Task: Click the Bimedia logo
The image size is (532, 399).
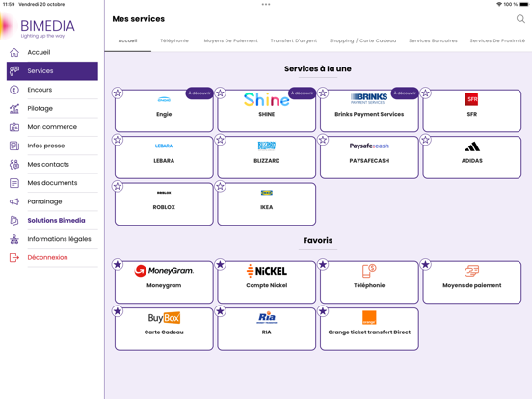Action: [47, 28]
